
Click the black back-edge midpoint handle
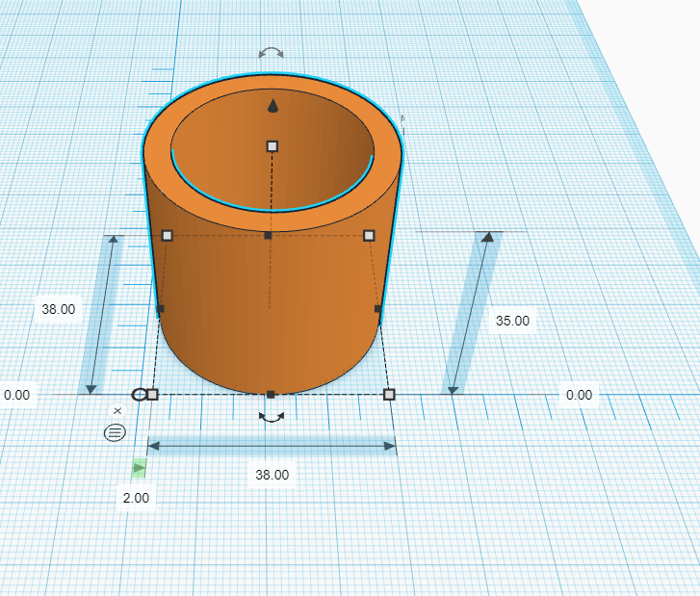[268, 235]
